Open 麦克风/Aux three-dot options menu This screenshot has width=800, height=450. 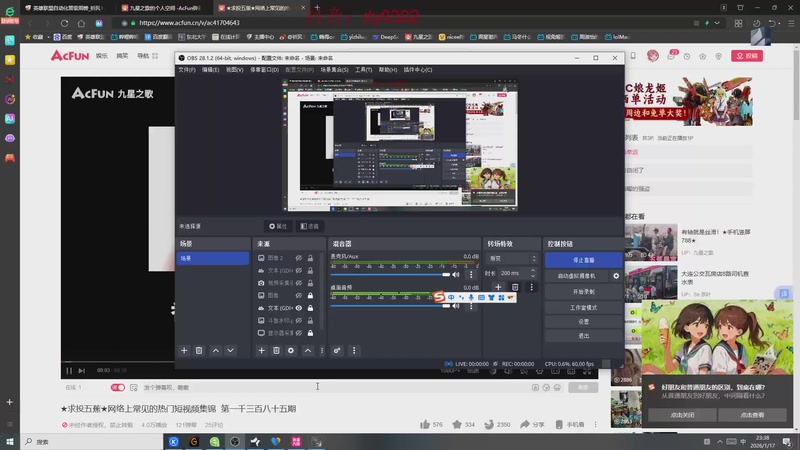click(471, 274)
